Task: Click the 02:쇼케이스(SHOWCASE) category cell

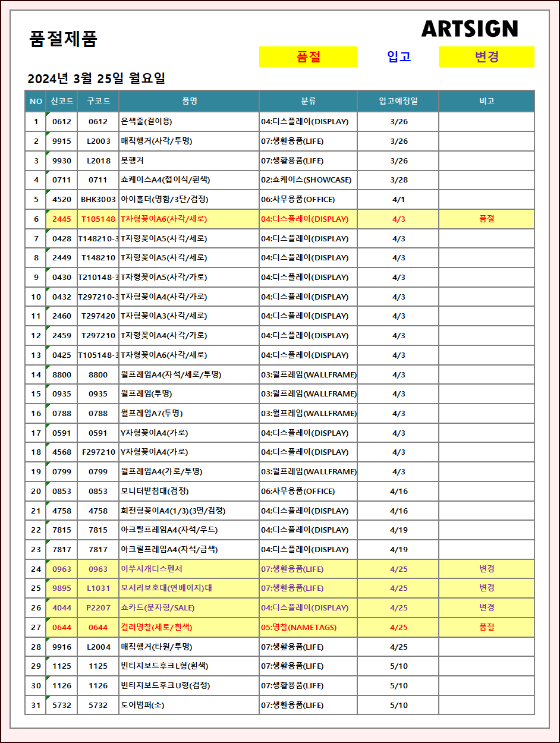Action: click(x=306, y=180)
